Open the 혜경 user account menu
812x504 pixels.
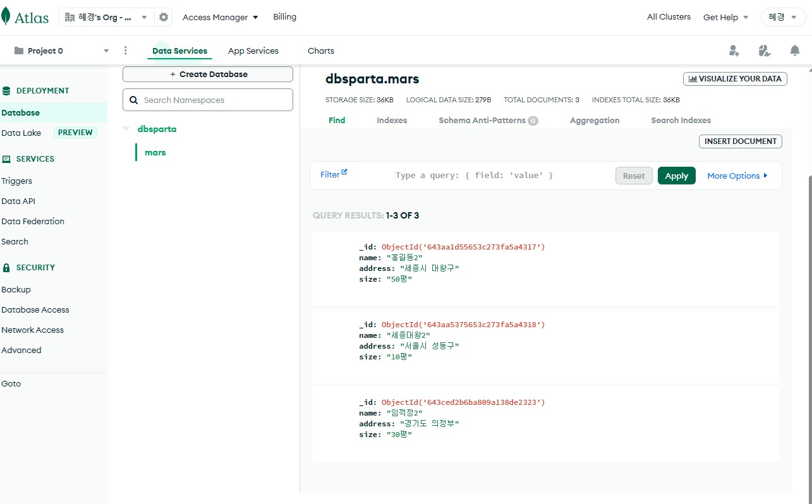(x=784, y=17)
